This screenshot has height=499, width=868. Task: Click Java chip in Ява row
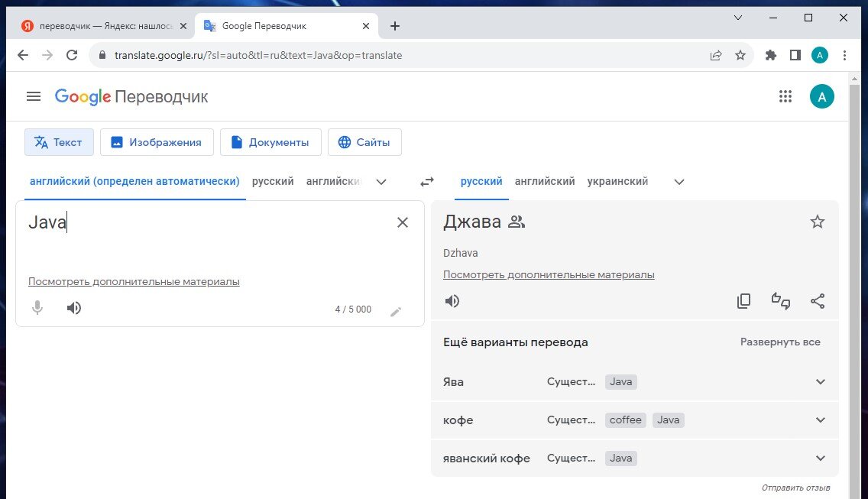click(x=620, y=381)
